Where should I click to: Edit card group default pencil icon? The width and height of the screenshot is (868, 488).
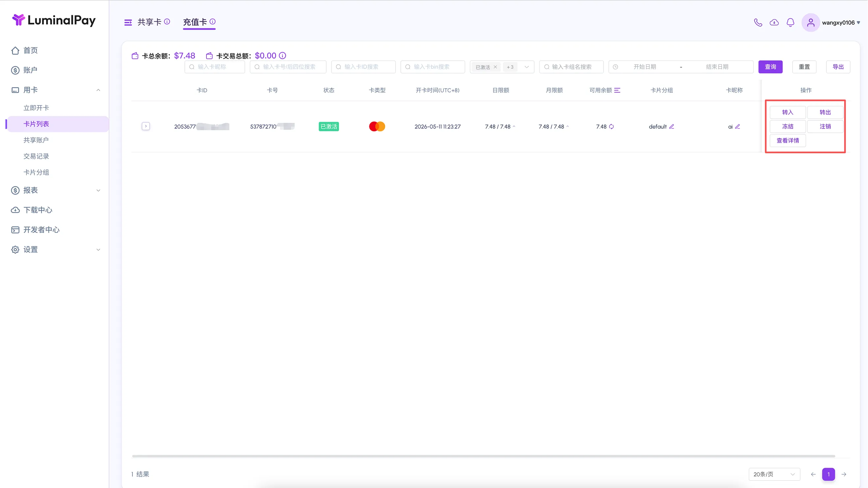point(671,127)
